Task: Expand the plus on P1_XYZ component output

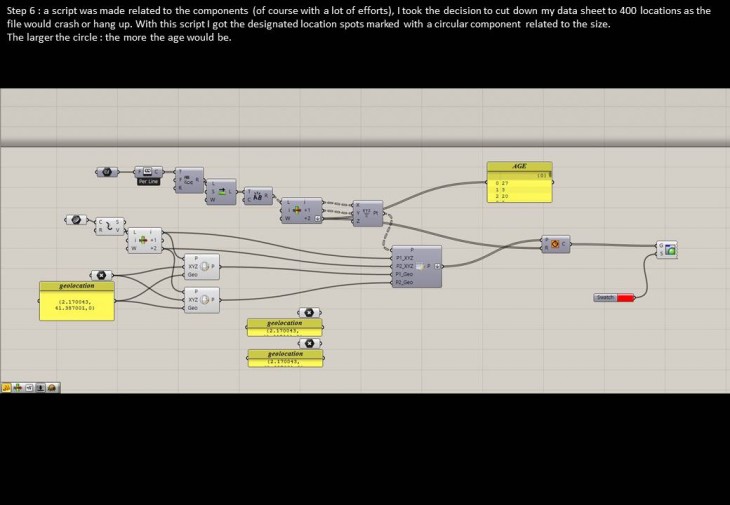Action: coord(437,267)
